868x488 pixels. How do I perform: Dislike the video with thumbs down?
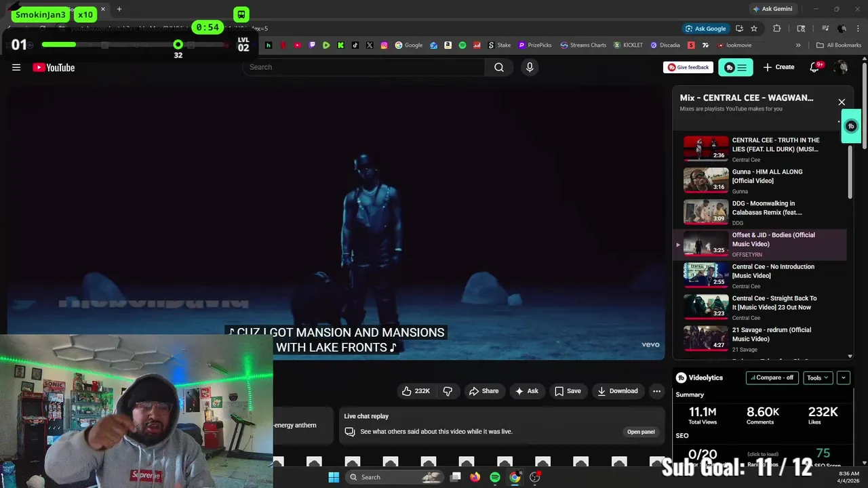448,391
